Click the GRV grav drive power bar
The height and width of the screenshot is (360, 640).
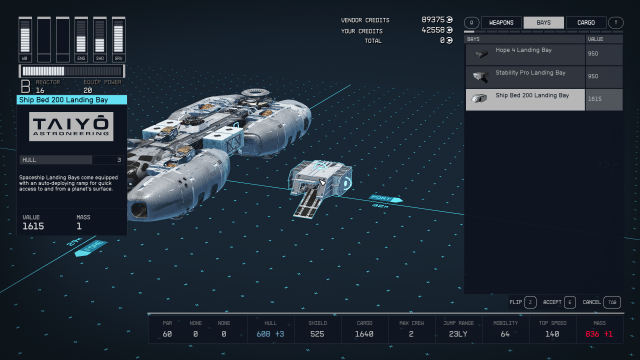(119, 40)
